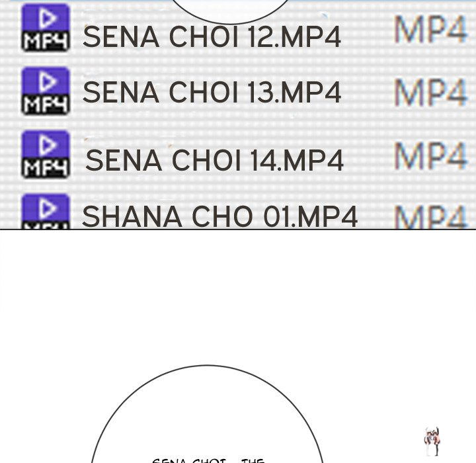The width and height of the screenshot is (476, 463).
Task: Click the SENA CHOI 14.MP4 file name
Action: [215, 160]
